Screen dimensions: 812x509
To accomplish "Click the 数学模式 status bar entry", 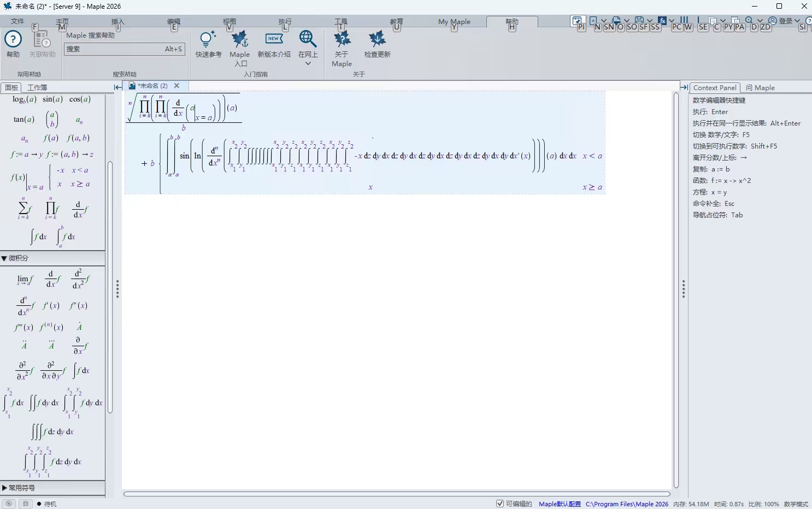I will [x=796, y=504].
